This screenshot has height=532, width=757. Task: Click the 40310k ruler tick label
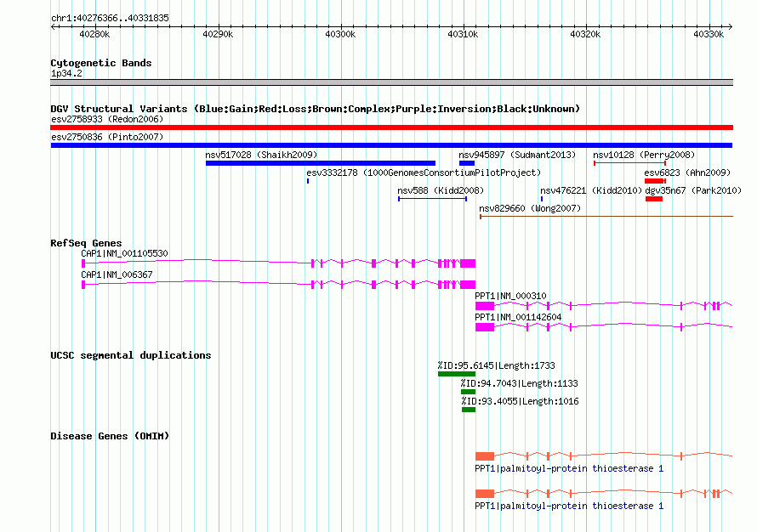pyautogui.click(x=463, y=34)
